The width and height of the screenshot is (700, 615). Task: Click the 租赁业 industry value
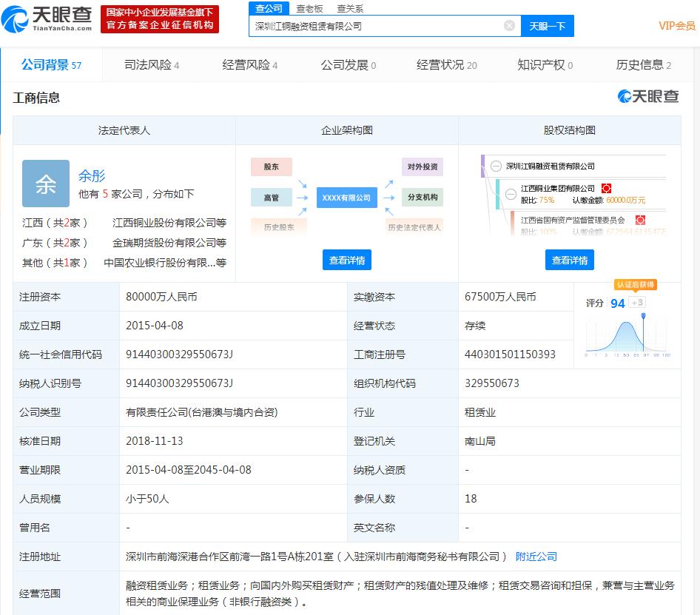click(480, 412)
